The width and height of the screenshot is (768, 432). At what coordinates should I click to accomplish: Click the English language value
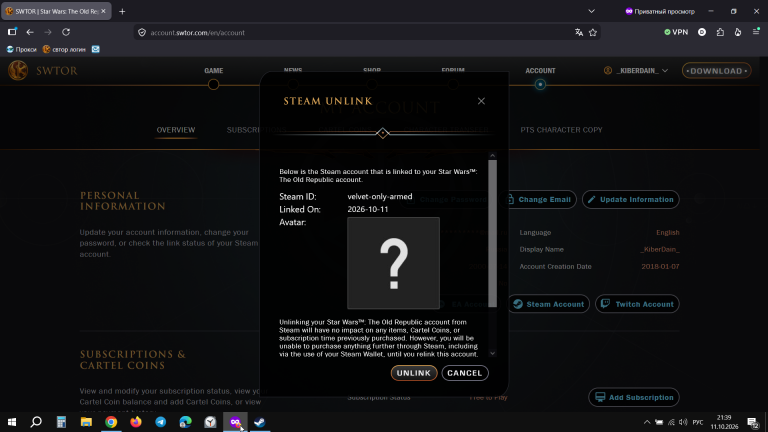(x=668, y=233)
